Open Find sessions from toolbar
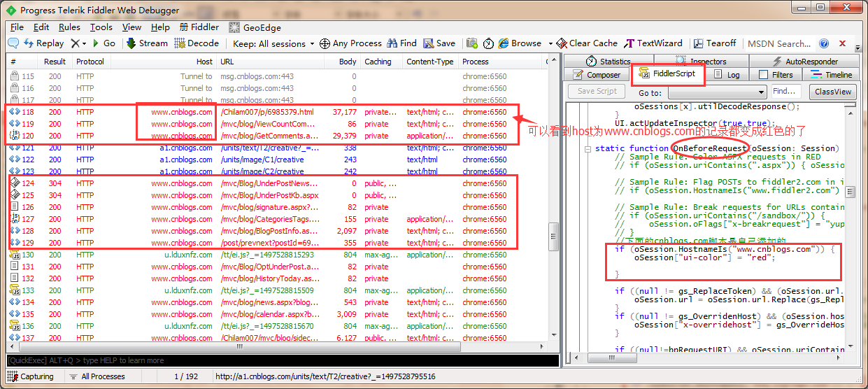Screen dimensions: 868x389 [402, 43]
